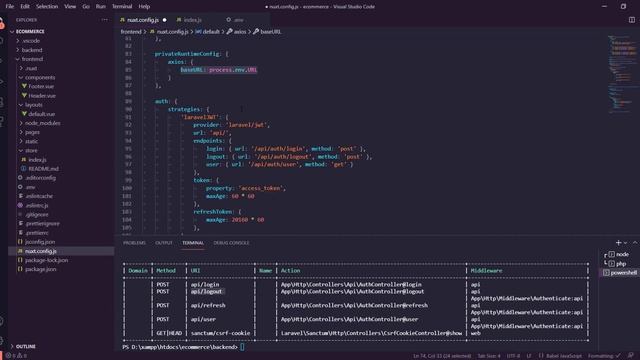Open .prettierignore file

pyautogui.click(x=42, y=223)
